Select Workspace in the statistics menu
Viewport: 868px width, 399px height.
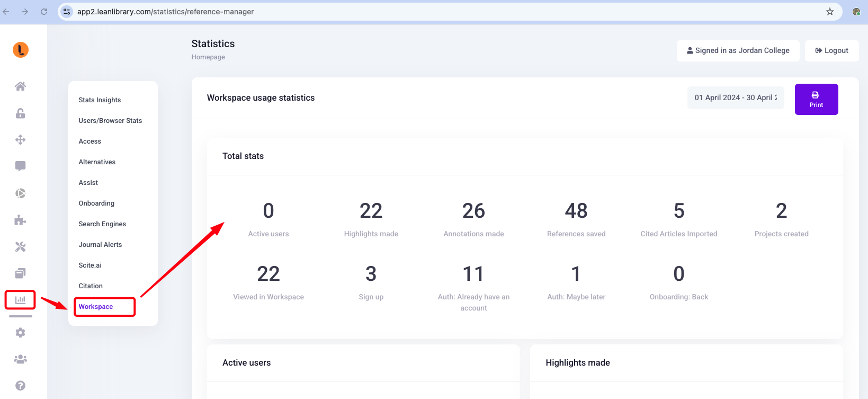96,307
